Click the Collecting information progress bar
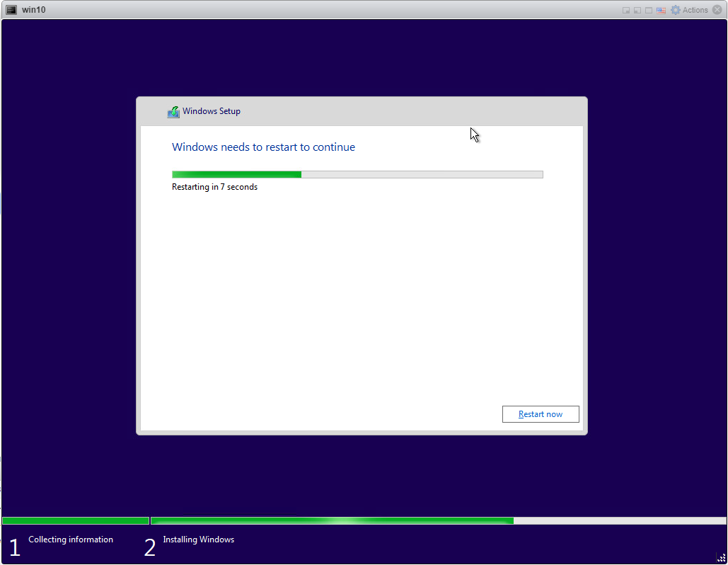The width and height of the screenshot is (728, 565). (x=74, y=520)
